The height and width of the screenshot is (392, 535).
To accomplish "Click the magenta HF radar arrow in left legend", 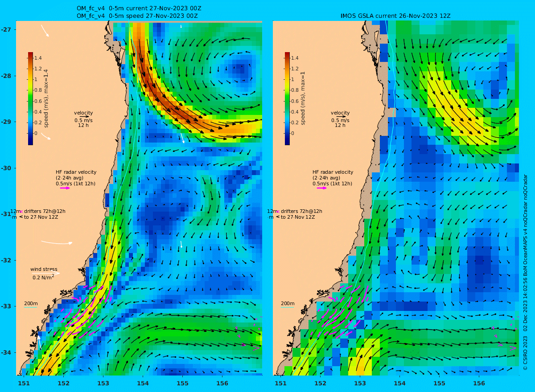I will (x=65, y=188).
